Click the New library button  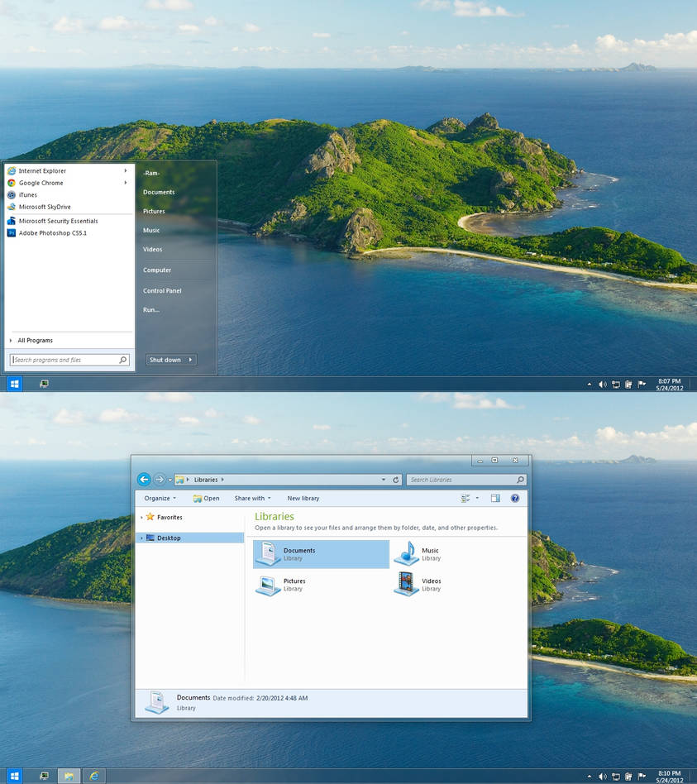pyautogui.click(x=303, y=498)
